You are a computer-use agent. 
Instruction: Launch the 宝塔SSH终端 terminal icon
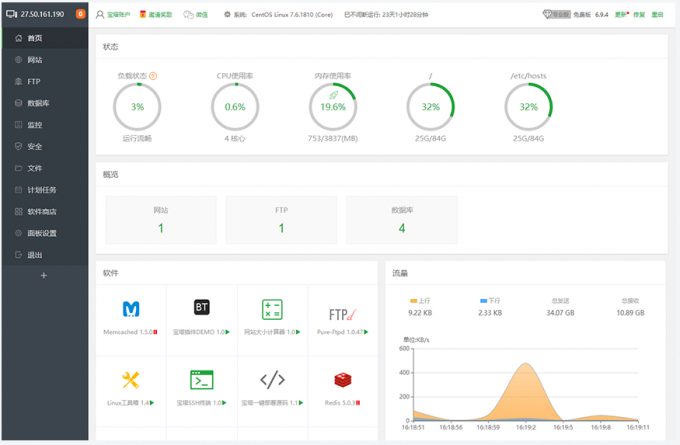point(201,379)
